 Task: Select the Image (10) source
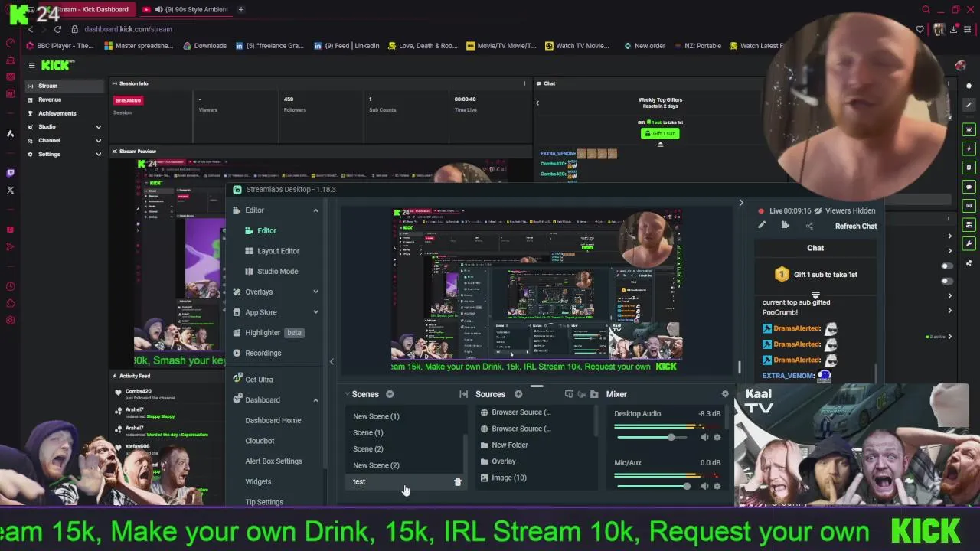tap(508, 478)
